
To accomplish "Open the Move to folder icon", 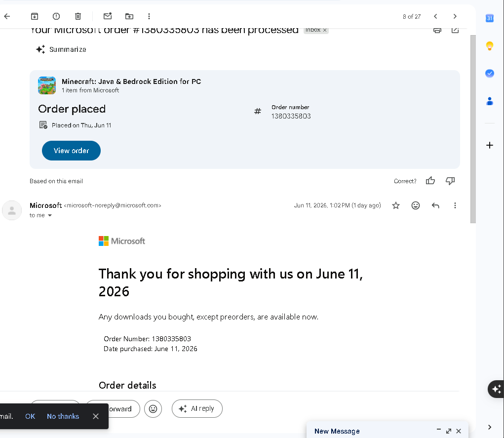I will click(x=129, y=16).
